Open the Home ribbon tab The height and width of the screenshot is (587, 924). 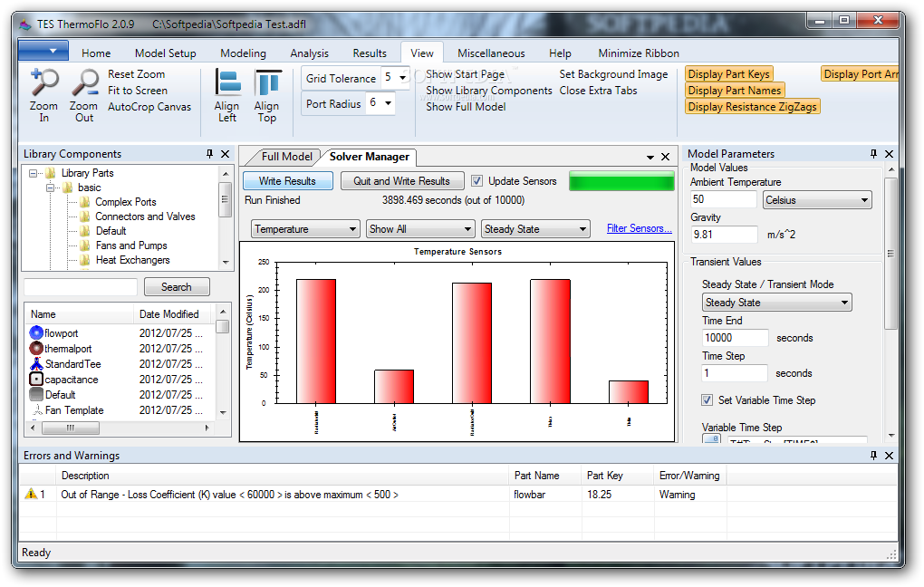(96, 53)
